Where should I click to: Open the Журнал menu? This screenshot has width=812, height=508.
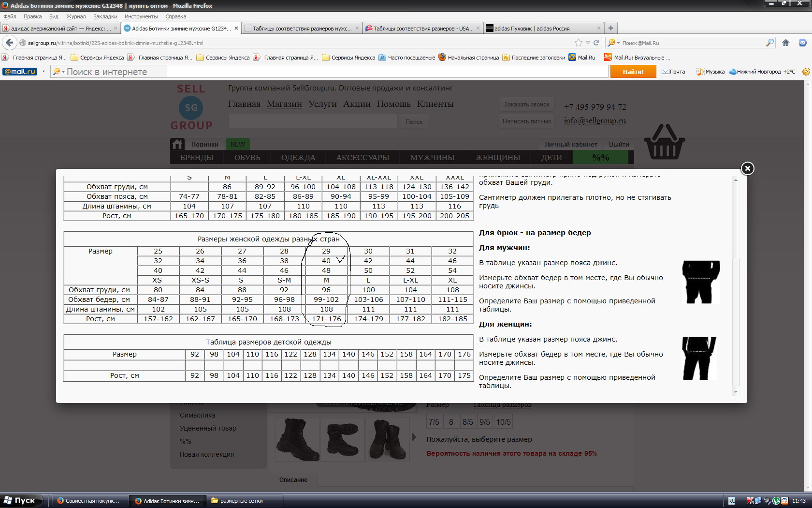click(x=76, y=16)
